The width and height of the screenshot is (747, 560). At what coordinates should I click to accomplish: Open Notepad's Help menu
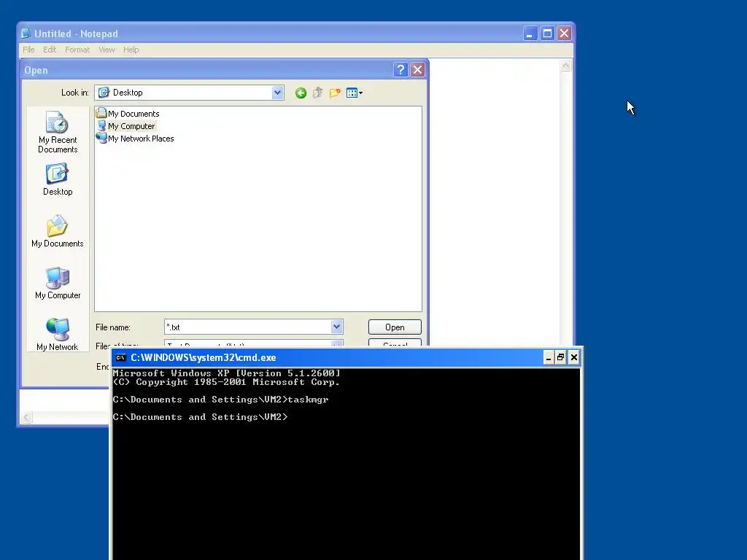(x=131, y=50)
